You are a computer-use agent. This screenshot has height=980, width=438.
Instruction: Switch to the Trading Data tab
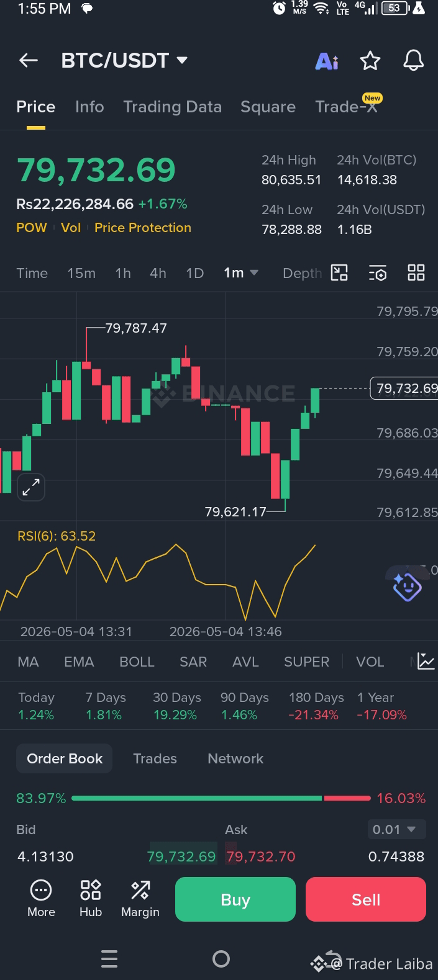[172, 107]
